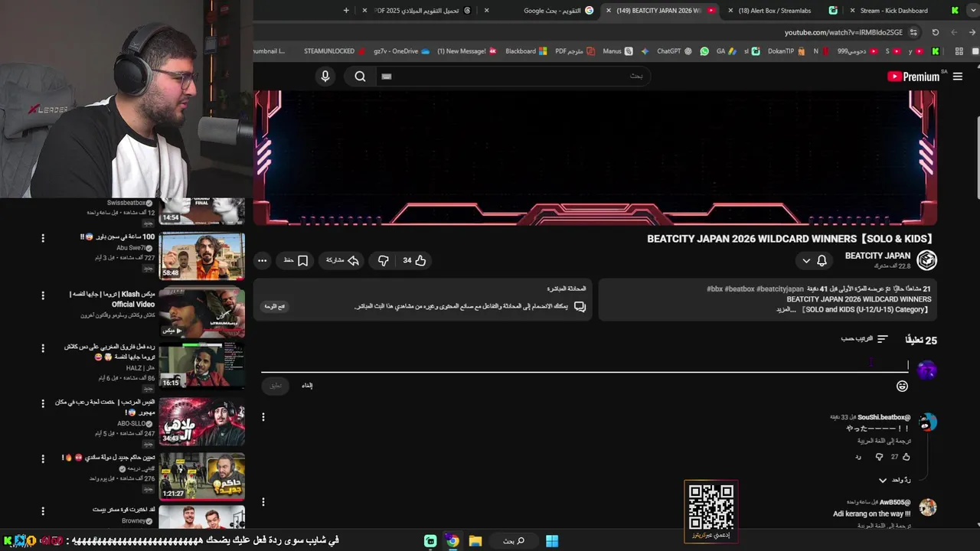Click the #beatcityjapan hashtag link

(x=780, y=289)
